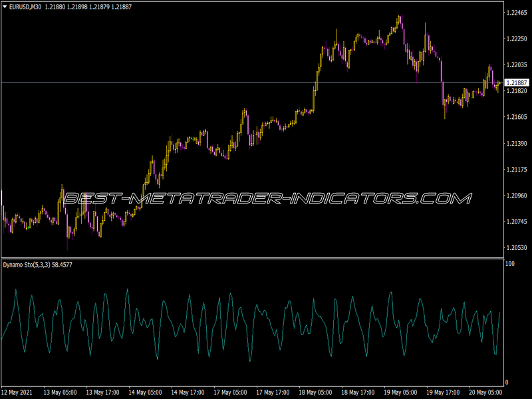Click the chart dropdown triangle beside EURUSD,M30
Viewport: 532px width, 399px height.
tap(5, 7)
